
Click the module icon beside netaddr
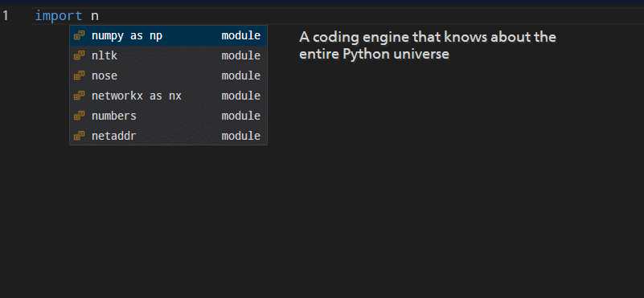click(80, 136)
